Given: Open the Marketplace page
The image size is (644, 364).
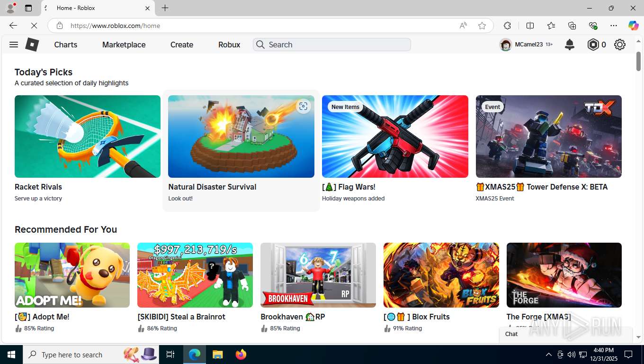Looking at the screenshot, I should pyautogui.click(x=124, y=45).
